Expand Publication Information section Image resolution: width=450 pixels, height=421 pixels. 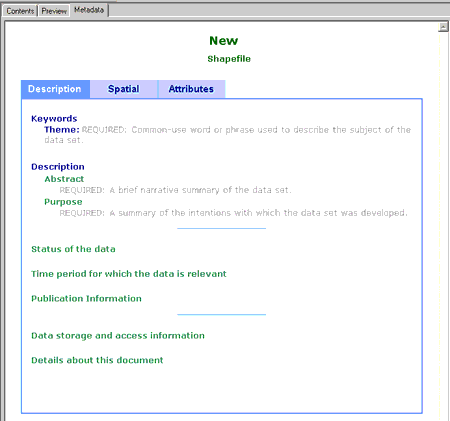(86, 298)
